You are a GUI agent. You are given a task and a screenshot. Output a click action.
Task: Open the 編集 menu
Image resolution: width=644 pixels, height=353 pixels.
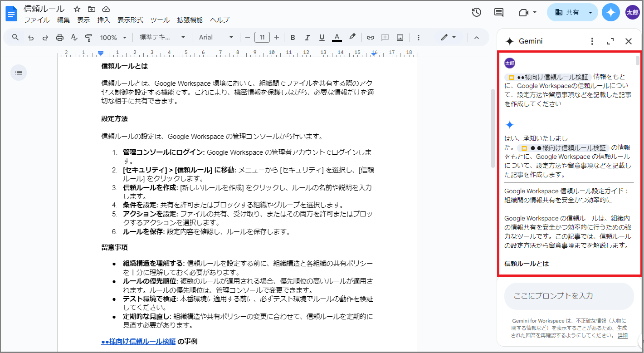63,20
